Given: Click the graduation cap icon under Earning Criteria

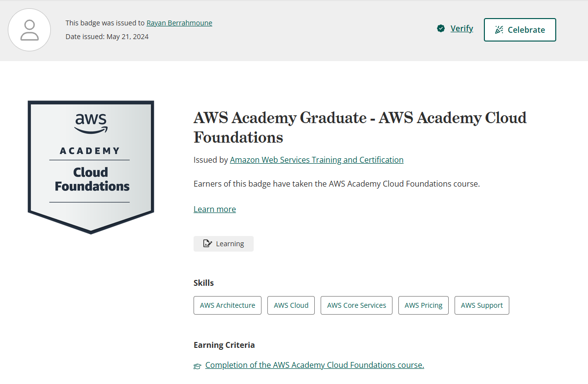Looking at the screenshot, I should point(197,366).
